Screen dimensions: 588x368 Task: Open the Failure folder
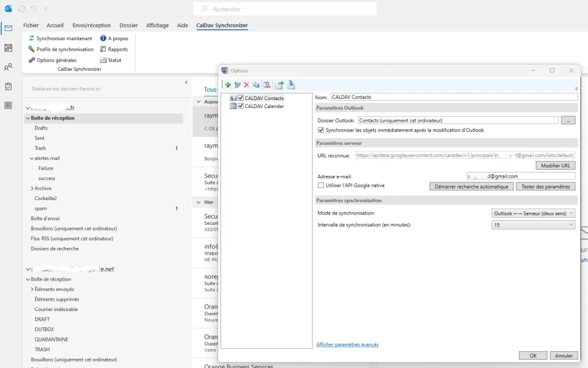tap(46, 168)
